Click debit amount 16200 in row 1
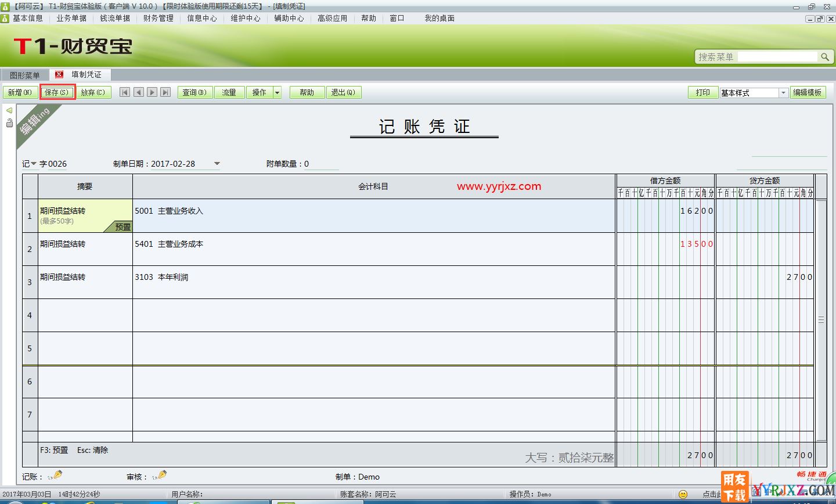 coord(697,211)
